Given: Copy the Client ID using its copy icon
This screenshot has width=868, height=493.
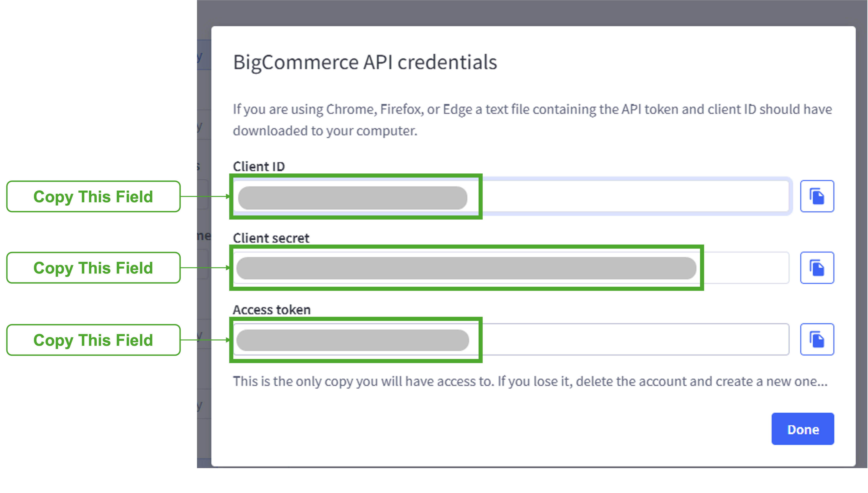Looking at the screenshot, I should point(816,196).
